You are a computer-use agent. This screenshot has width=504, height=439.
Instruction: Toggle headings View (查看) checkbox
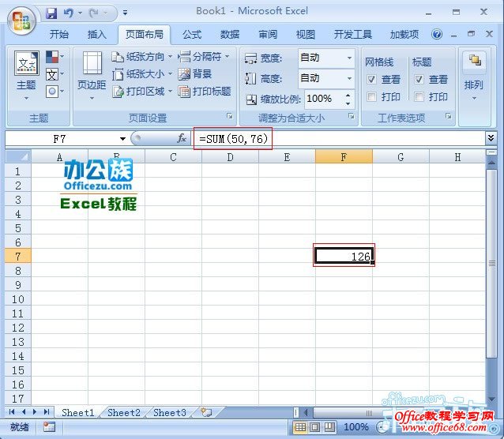click(419, 80)
